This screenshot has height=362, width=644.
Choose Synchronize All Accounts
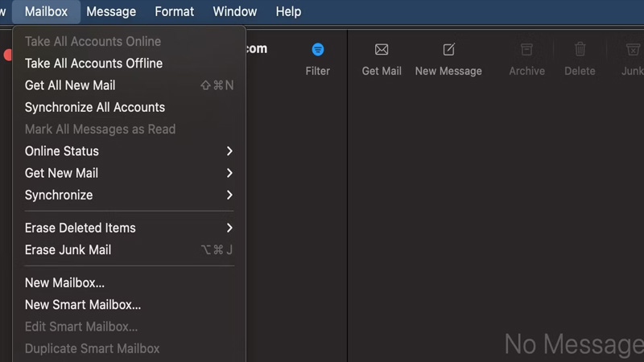[x=95, y=107]
